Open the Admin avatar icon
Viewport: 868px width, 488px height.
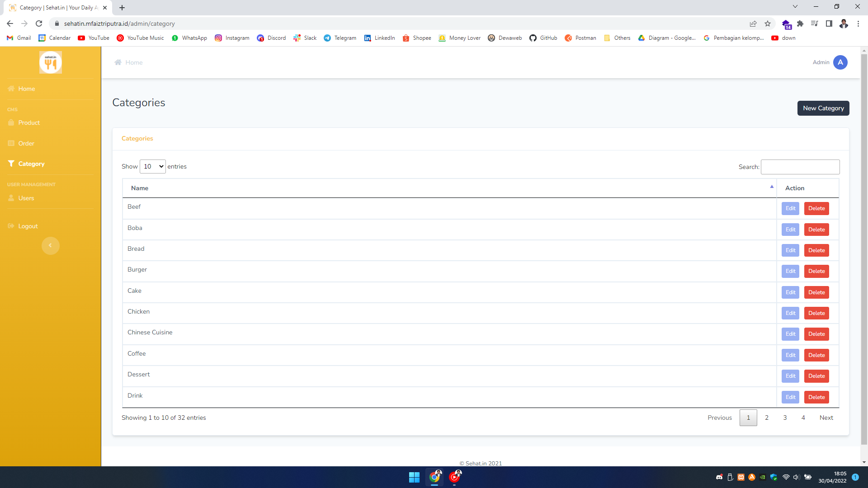(840, 62)
